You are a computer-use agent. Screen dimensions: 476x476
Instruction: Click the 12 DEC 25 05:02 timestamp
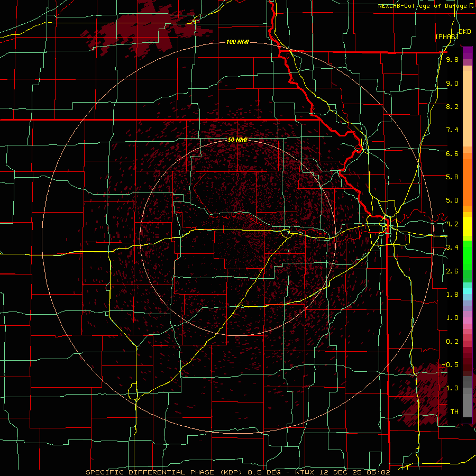[x=354, y=472]
